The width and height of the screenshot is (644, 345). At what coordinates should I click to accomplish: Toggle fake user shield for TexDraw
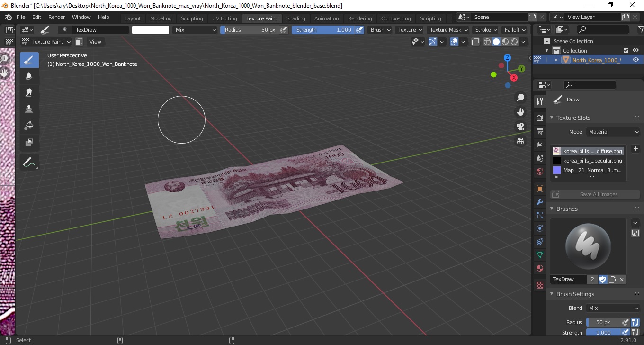pyautogui.click(x=603, y=280)
